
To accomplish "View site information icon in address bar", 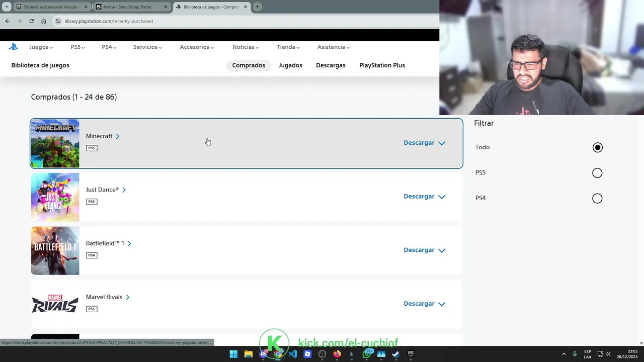I will point(58,21).
